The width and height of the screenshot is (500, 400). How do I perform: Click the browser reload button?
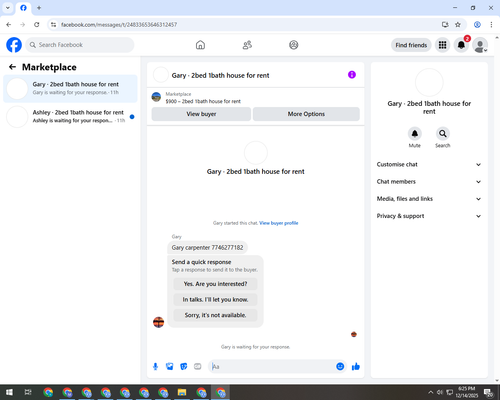click(x=37, y=24)
